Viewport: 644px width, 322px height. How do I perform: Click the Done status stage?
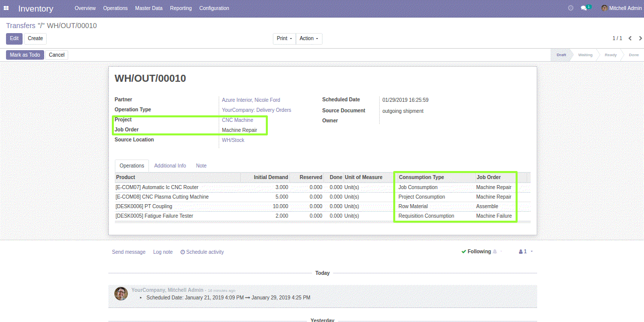click(634, 55)
